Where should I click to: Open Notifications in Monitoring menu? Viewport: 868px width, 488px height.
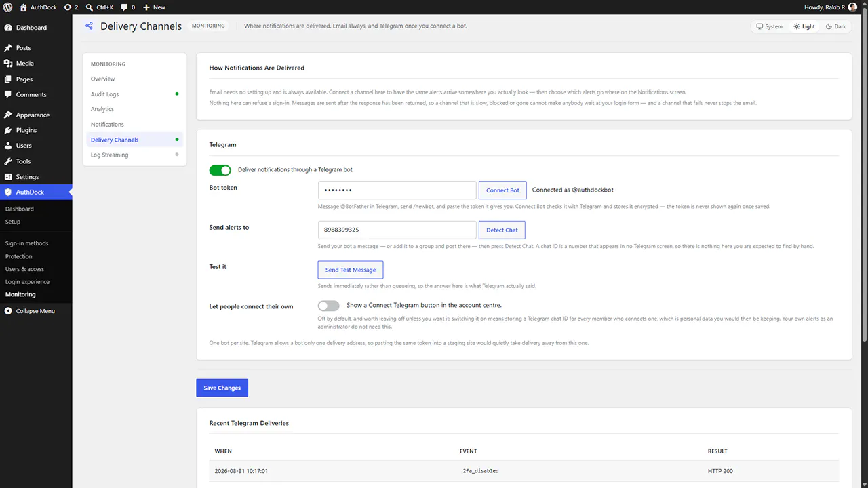coord(134,125)
